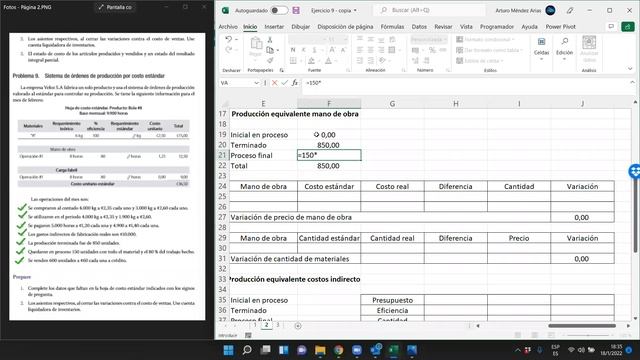Open File Explorer from the taskbar
640x360 pixels.
[320, 350]
